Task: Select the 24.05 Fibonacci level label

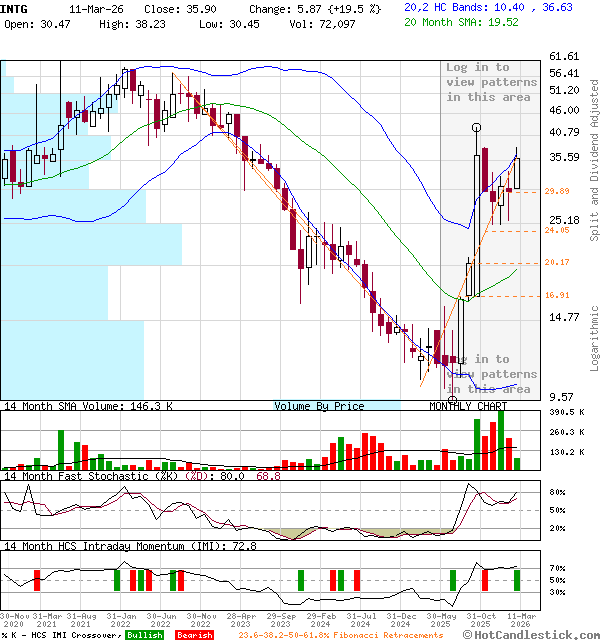Action: point(557,230)
